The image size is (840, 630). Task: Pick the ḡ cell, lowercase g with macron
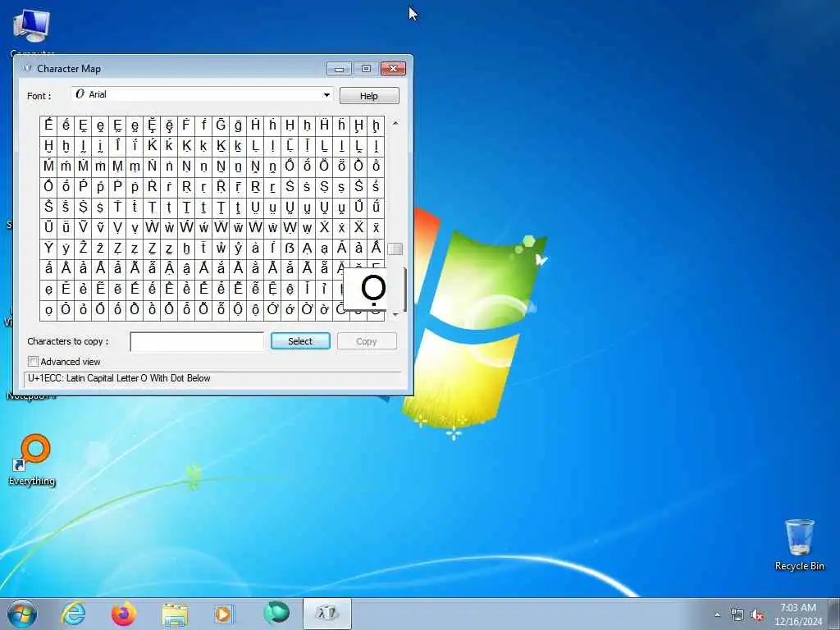238,126
